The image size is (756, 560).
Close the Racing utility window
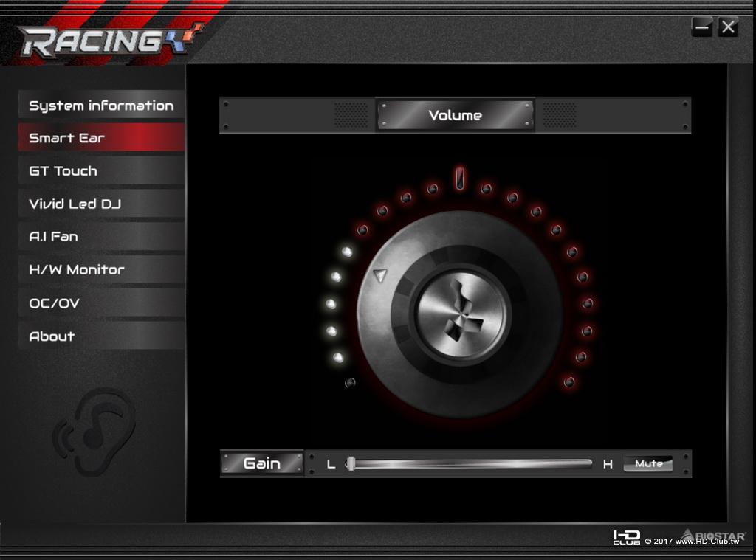tap(728, 27)
